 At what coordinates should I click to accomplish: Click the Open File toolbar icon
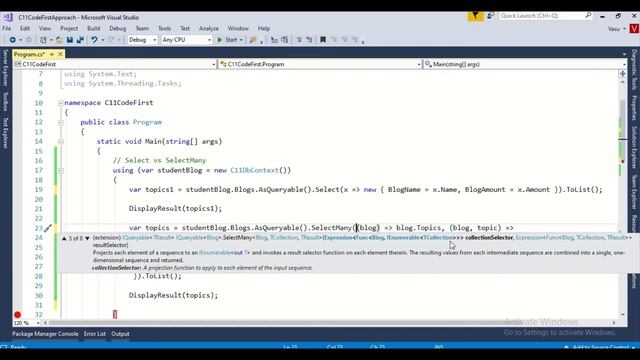pyautogui.click(x=59, y=40)
